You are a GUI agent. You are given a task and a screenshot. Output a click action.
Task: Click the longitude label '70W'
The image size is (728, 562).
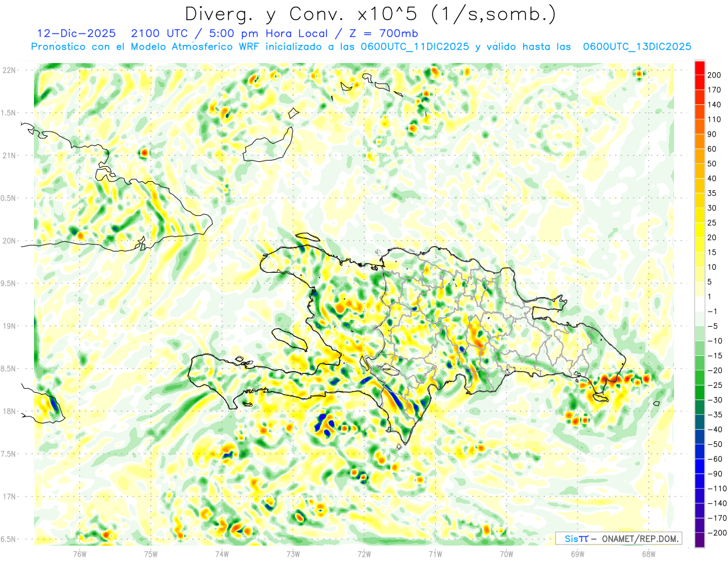(507, 554)
